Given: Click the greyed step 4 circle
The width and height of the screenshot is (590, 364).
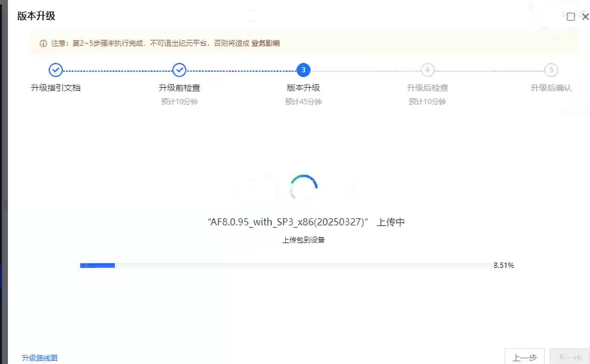Looking at the screenshot, I should pyautogui.click(x=427, y=70).
